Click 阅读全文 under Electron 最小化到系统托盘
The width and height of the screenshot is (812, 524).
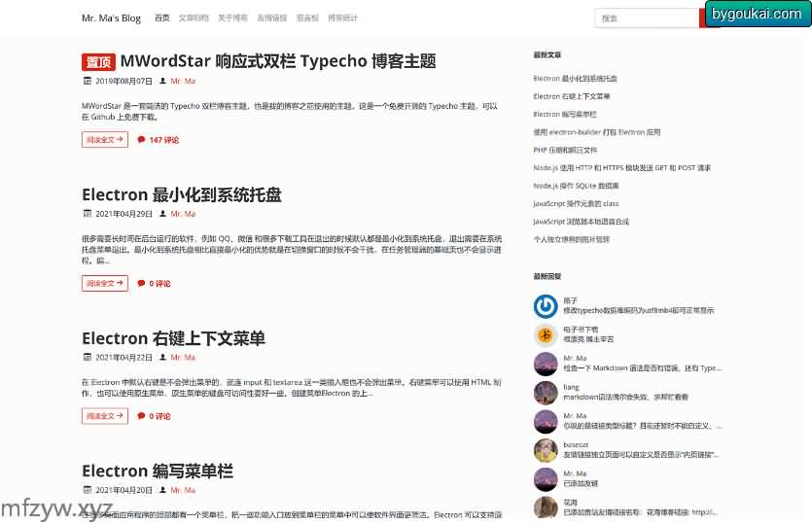coord(105,284)
